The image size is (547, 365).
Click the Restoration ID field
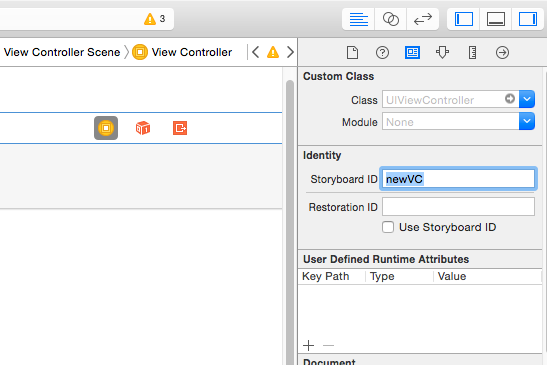[458, 207]
